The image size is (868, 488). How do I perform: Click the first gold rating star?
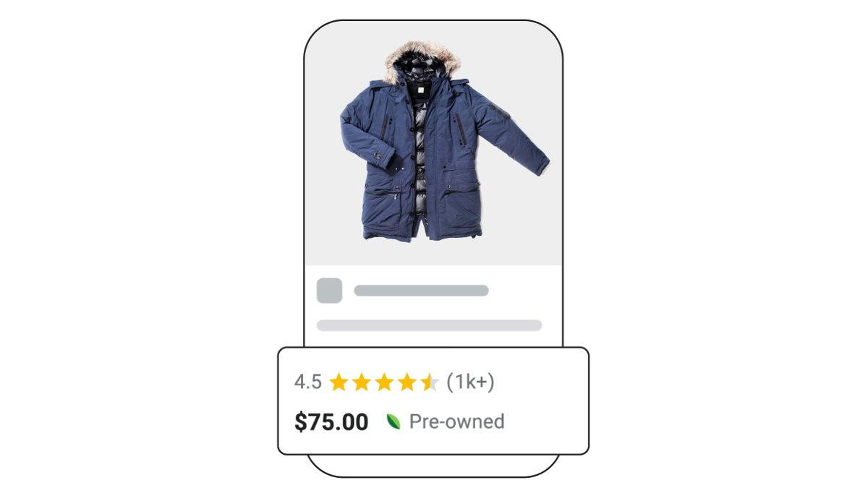pyautogui.click(x=339, y=382)
